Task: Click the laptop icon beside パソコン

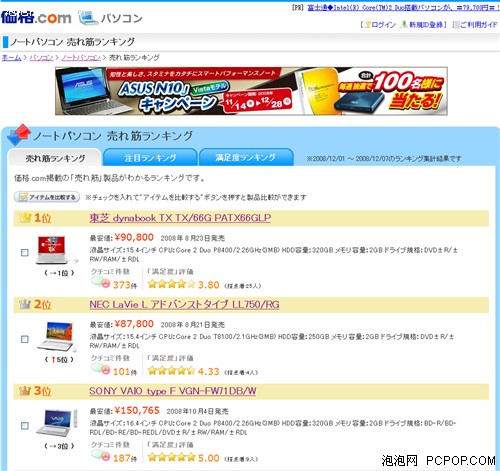Action: [88, 18]
